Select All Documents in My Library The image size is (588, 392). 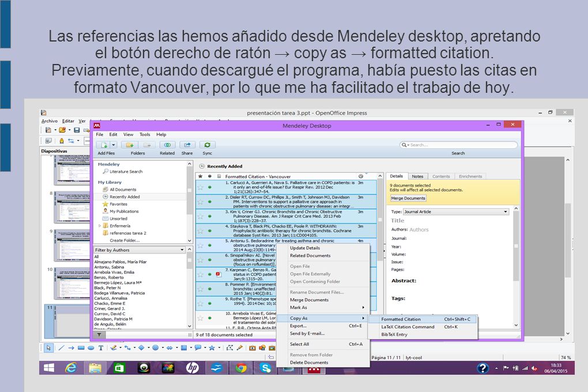coord(123,190)
